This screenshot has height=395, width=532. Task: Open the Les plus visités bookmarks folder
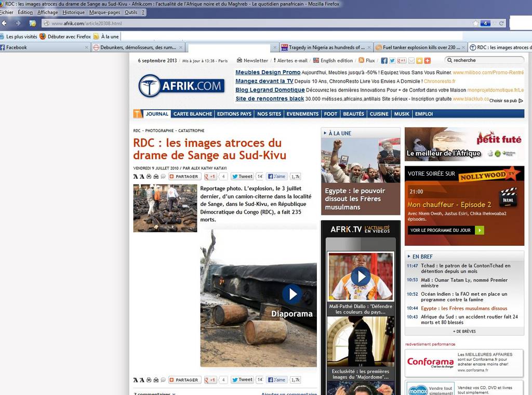pos(19,36)
